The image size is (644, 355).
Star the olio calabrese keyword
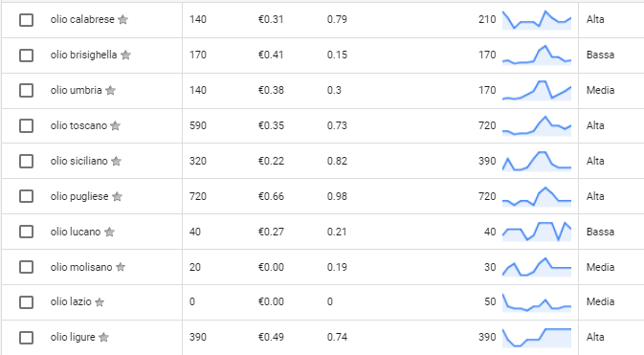coord(122,19)
